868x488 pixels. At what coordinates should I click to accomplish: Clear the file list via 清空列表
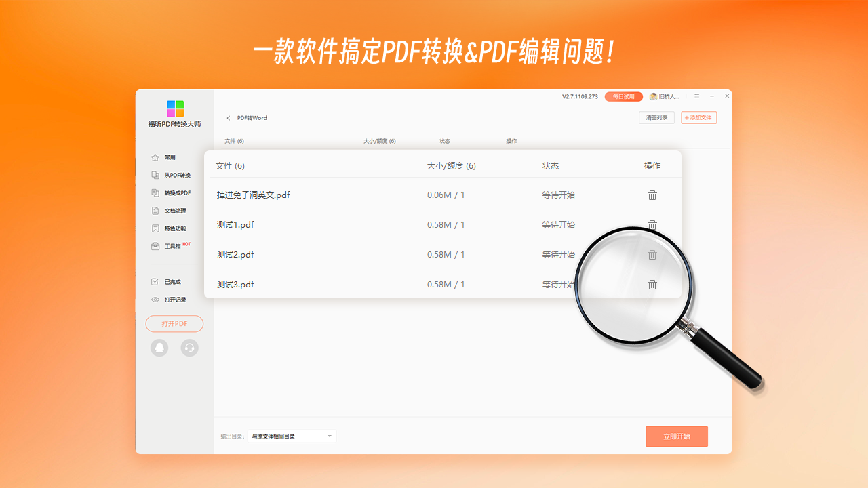(x=656, y=117)
